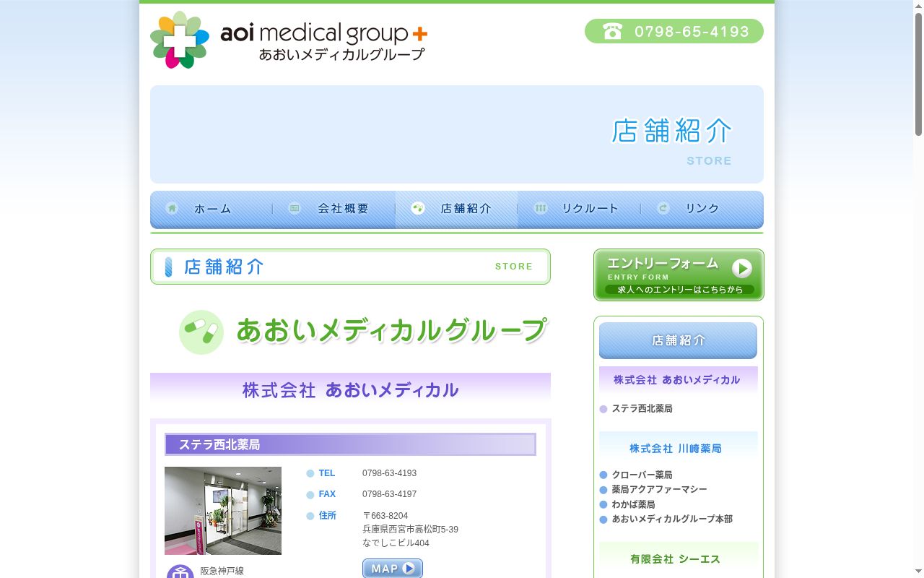Click the 店舗紹介 STORE page heading bar
Image resolution: width=924 pixels, height=578 pixels.
(x=350, y=267)
